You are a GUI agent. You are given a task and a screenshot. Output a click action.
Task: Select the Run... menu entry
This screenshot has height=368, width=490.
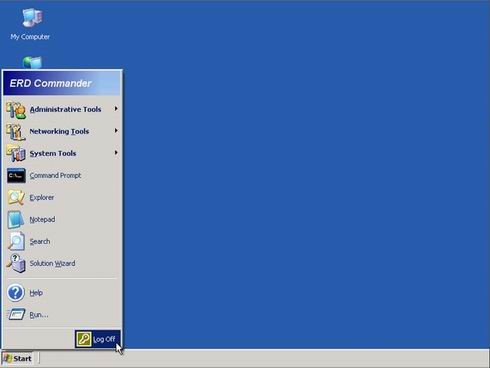pyautogui.click(x=62, y=315)
